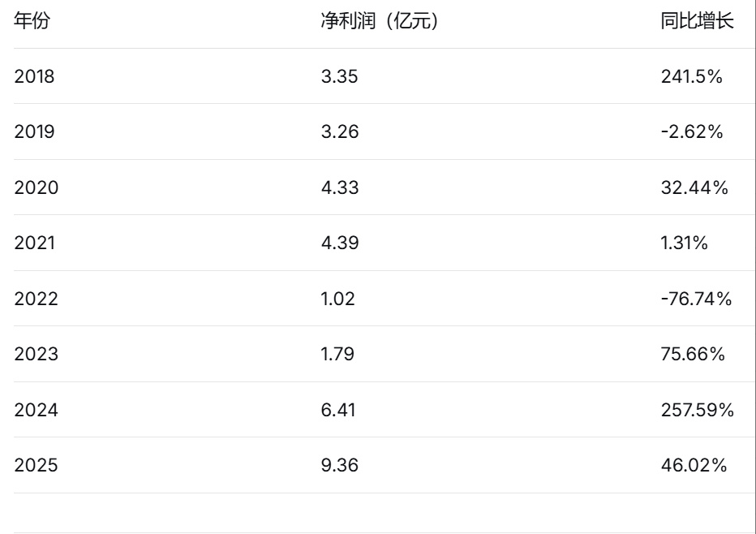
Task: Click the 2020 row label
Action: tap(36, 188)
